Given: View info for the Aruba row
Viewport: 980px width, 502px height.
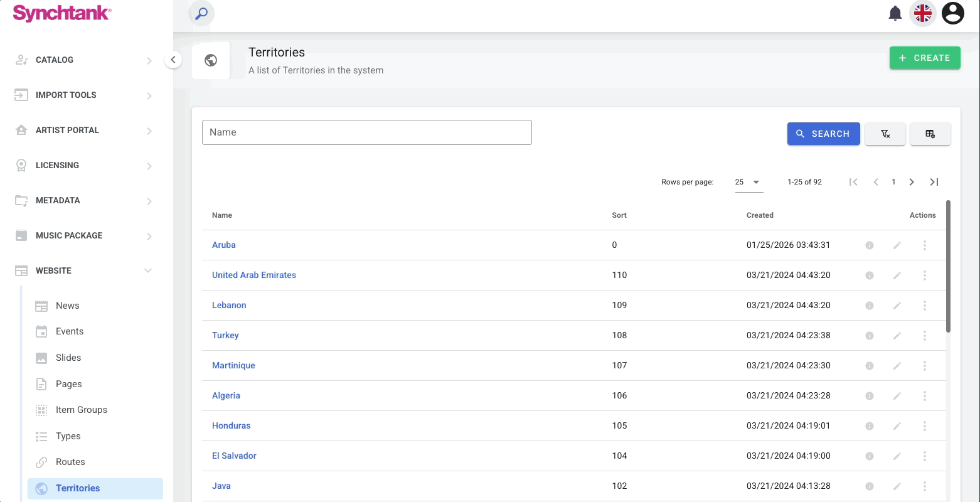Looking at the screenshot, I should click(870, 245).
